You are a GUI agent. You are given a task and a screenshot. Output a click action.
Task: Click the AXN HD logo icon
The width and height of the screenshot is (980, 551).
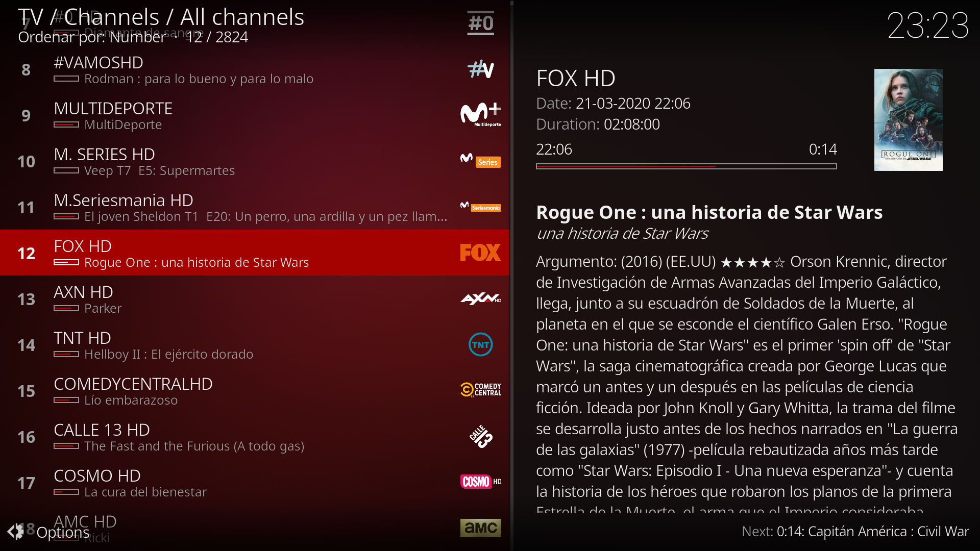click(480, 298)
